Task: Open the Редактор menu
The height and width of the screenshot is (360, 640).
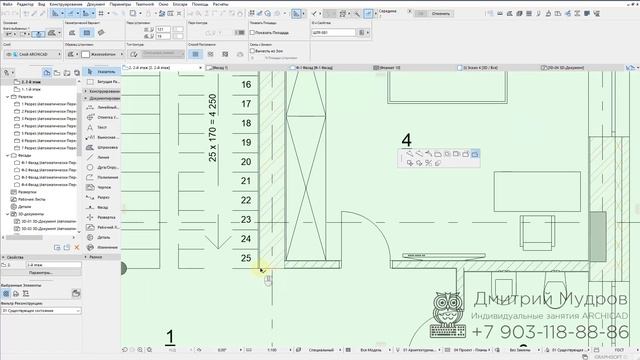Action: tap(25, 4)
